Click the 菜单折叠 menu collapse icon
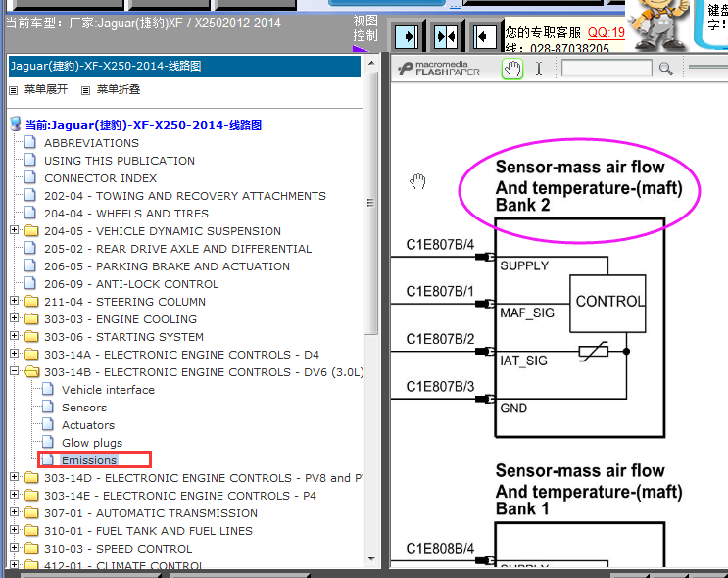The image size is (728, 578). tap(85, 90)
